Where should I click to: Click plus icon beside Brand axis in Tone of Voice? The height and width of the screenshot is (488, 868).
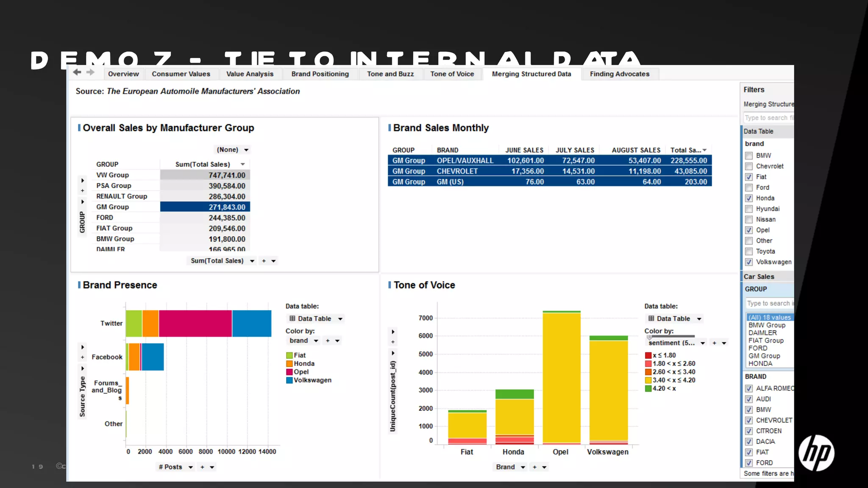pyautogui.click(x=534, y=467)
